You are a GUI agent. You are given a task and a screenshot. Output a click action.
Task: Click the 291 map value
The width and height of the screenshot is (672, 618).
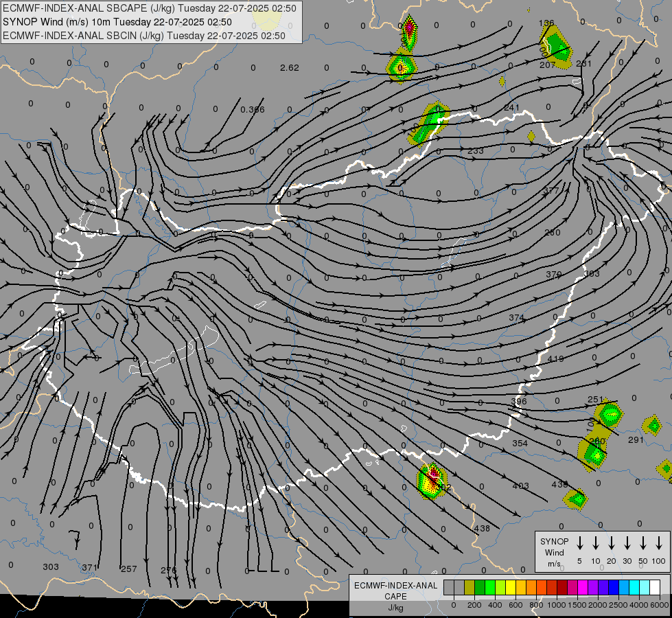point(636,440)
